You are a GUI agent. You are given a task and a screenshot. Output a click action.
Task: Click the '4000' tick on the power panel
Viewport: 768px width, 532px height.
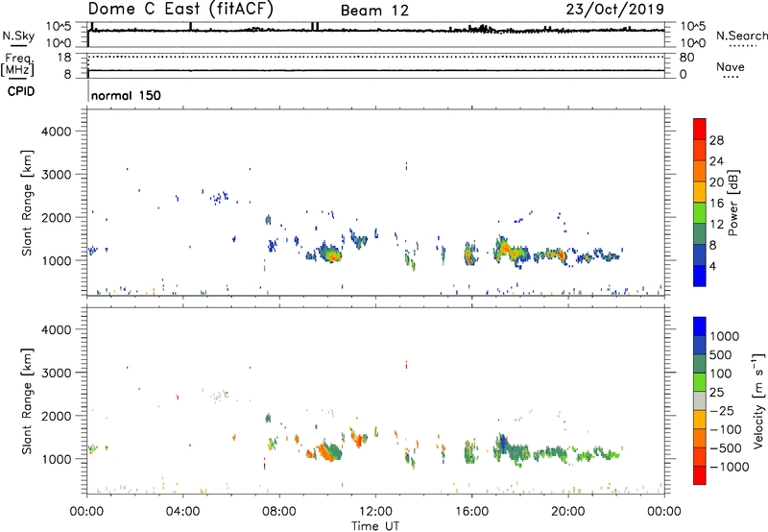[x=56, y=132]
